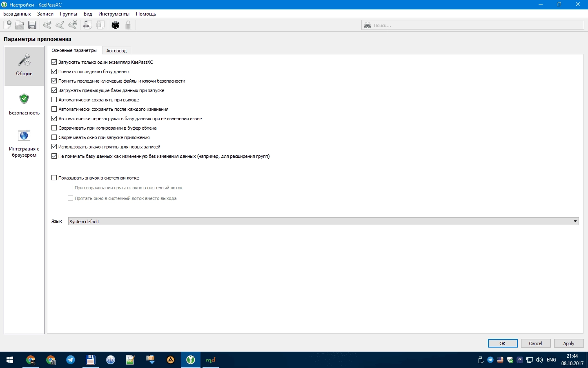
Task: Toggle load previous databases on startup
Action: coord(54,90)
